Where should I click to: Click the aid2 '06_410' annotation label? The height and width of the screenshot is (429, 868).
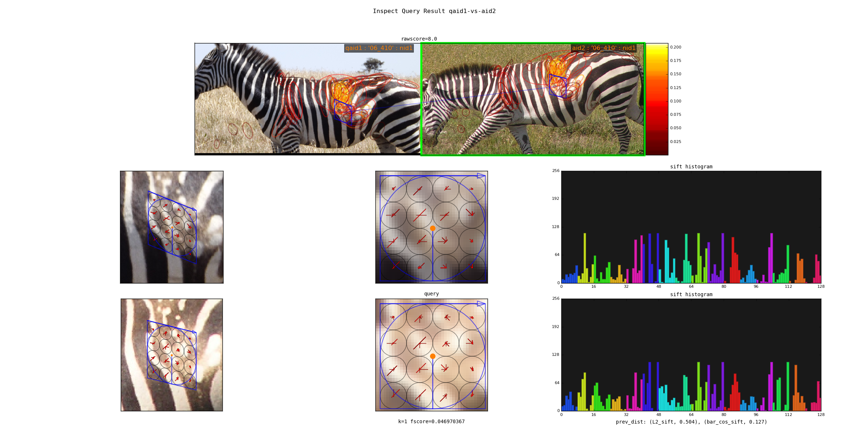pos(603,48)
